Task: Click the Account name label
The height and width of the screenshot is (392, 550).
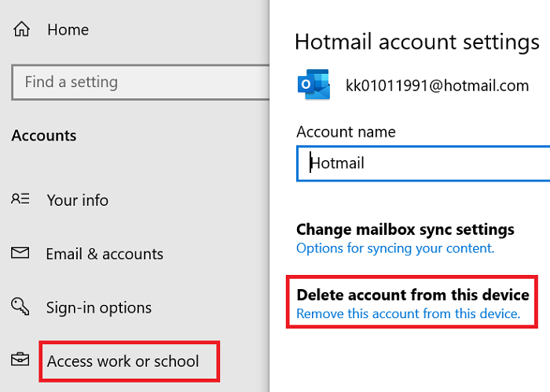Action: coord(346,132)
